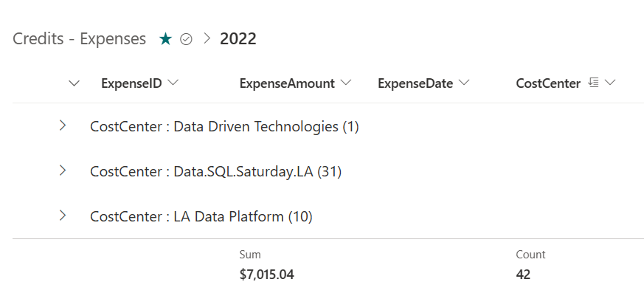Select the CostCenter : Data.SQL.Saturday.LA (31) row
This screenshot has width=644, height=296.
215,172
